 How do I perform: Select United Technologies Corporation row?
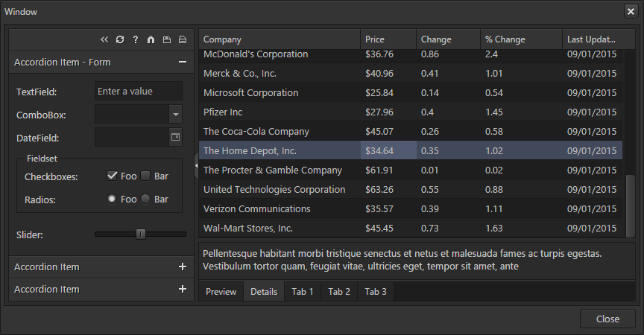[x=411, y=189]
